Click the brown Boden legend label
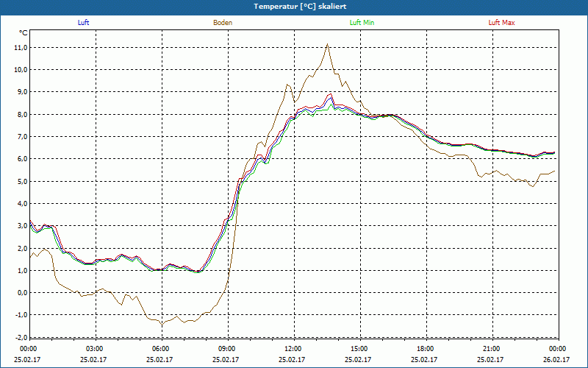Image resolution: width=588 pixels, height=368 pixels. point(223,23)
